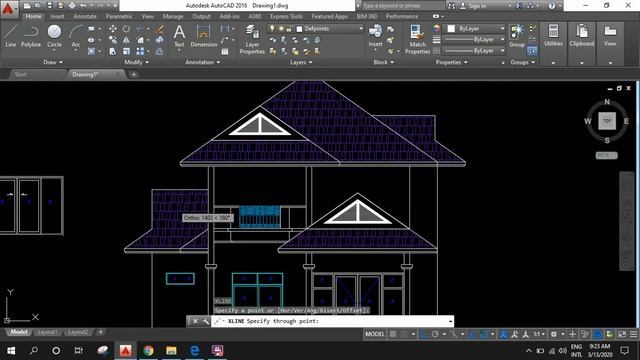Open Chrome from the Windows taskbar
The height and width of the screenshot is (360, 640).
(149, 350)
